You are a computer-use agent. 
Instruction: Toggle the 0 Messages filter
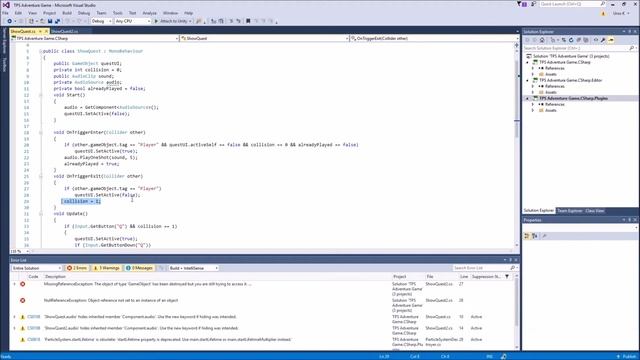139,268
